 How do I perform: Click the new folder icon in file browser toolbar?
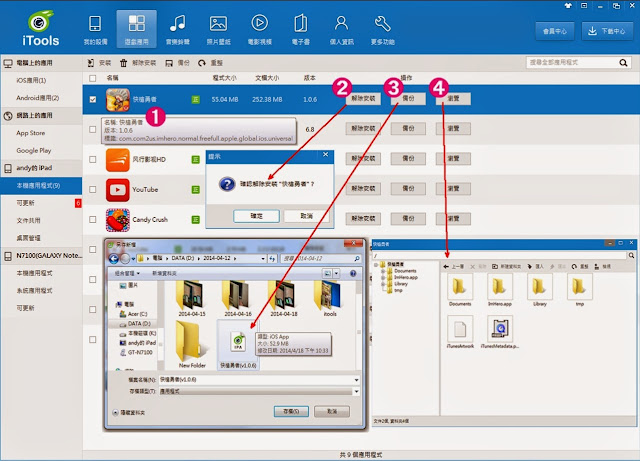click(495, 267)
